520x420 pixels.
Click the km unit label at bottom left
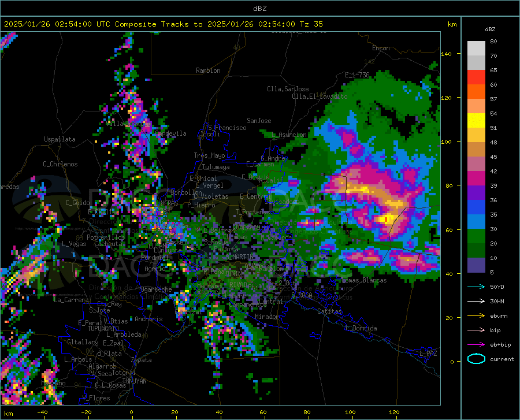[8, 414]
